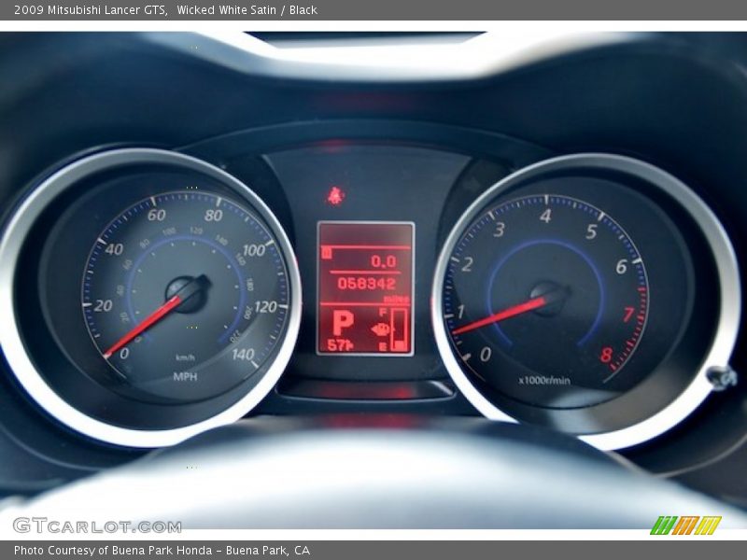Click the 140 mark on speedometer
Viewport: 747px width, 560px height.
(243, 354)
